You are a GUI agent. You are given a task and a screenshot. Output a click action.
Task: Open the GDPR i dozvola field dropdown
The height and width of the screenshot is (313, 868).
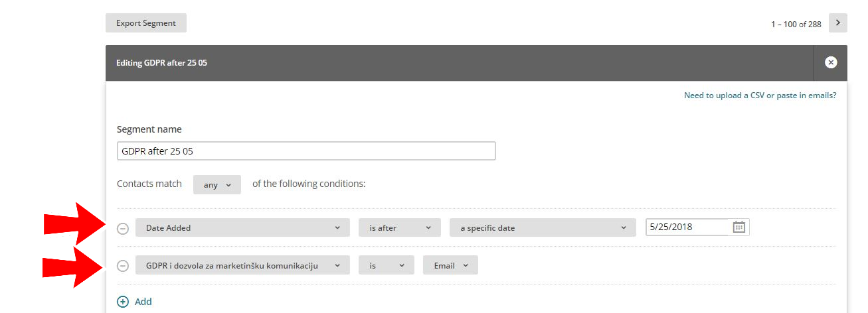point(242,266)
